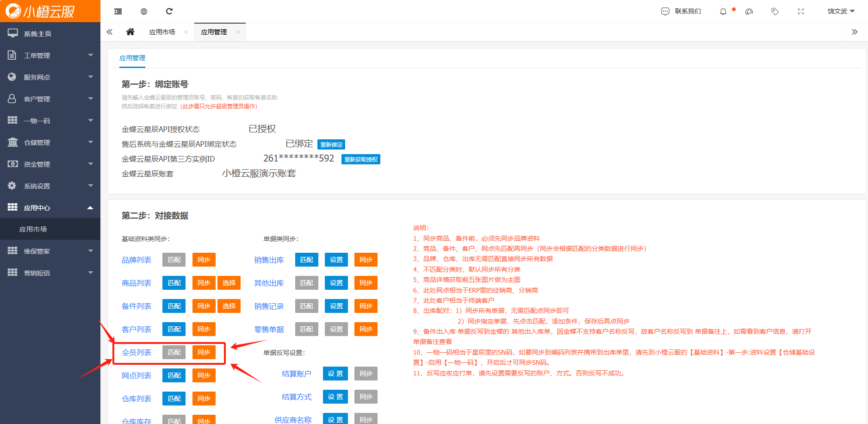Toggle the sidebar collapse menu icon
This screenshot has width=868, height=424.
click(x=118, y=11)
